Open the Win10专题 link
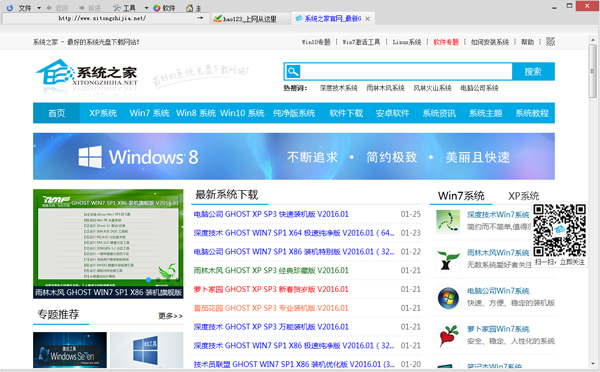Image resolution: width=600 pixels, height=372 pixels. click(x=316, y=42)
